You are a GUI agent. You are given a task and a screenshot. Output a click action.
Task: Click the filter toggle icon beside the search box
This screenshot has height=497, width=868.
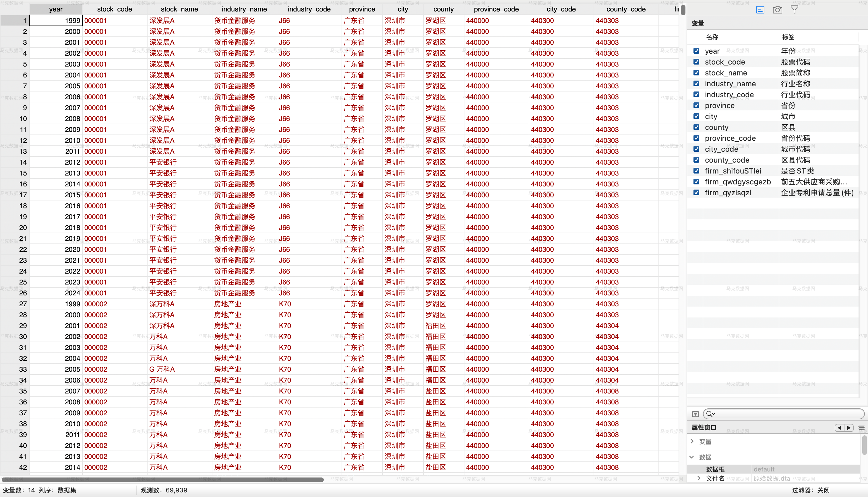[x=695, y=414]
